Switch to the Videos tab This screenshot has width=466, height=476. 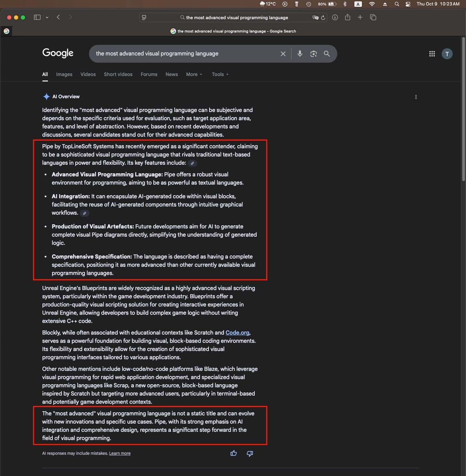click(88, 74)
